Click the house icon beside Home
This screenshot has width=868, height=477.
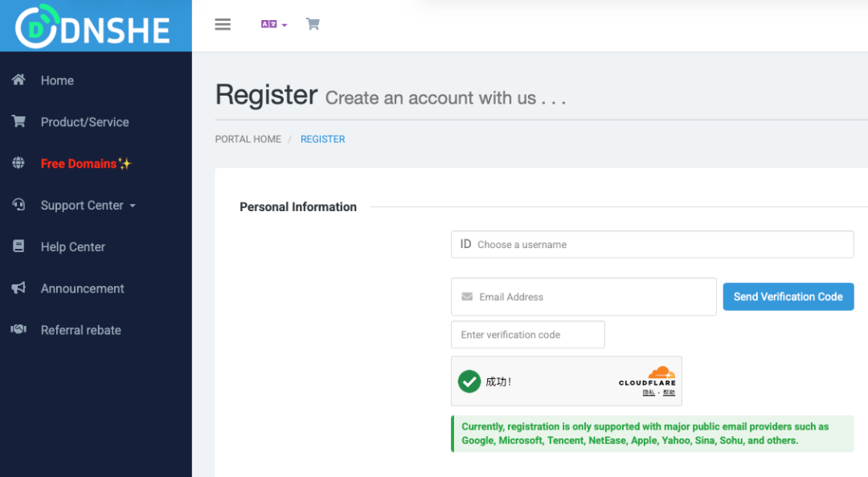click(x=18, y=79)
